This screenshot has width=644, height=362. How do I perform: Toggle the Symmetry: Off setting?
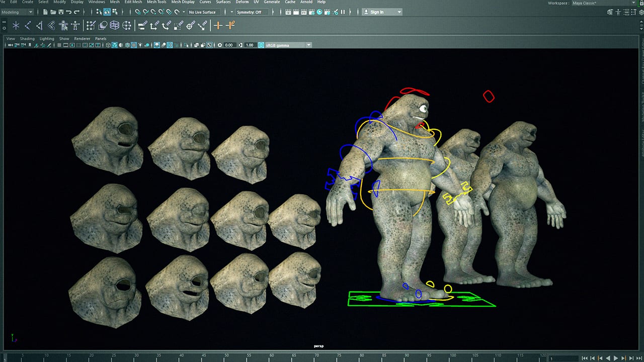(x=249, y=12)
